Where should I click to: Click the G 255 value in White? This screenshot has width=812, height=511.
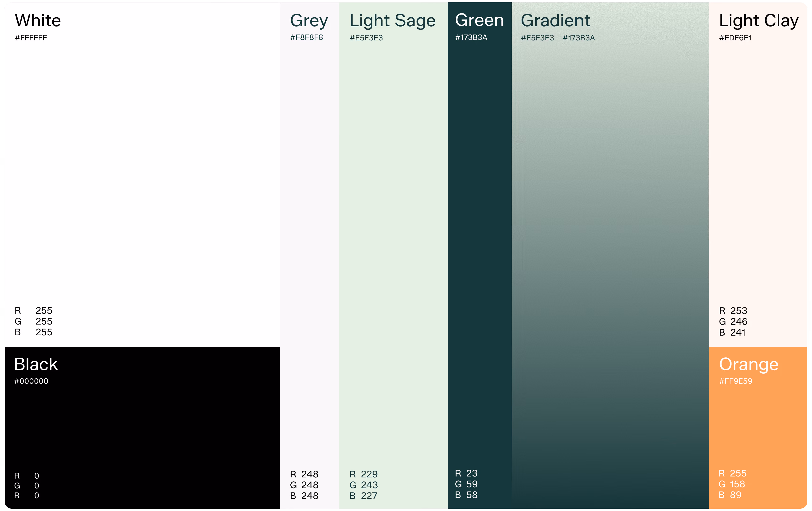point(33,321)
